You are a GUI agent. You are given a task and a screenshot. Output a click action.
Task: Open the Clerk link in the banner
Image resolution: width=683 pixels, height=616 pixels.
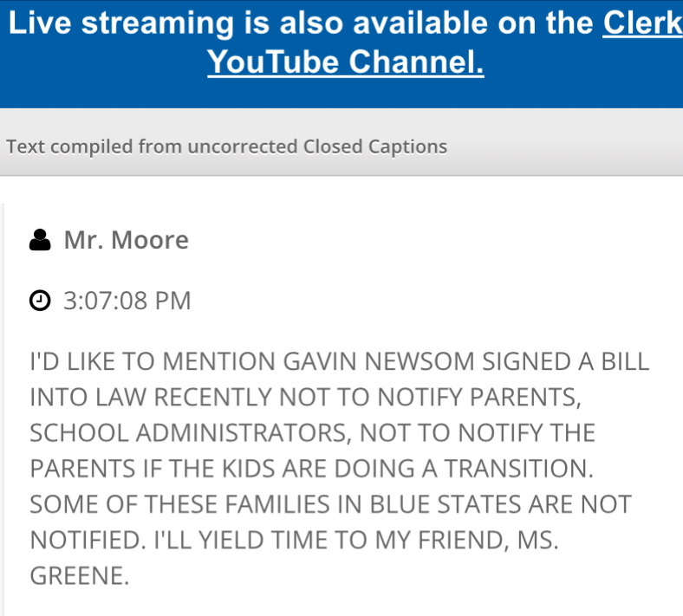coord(642,23)
